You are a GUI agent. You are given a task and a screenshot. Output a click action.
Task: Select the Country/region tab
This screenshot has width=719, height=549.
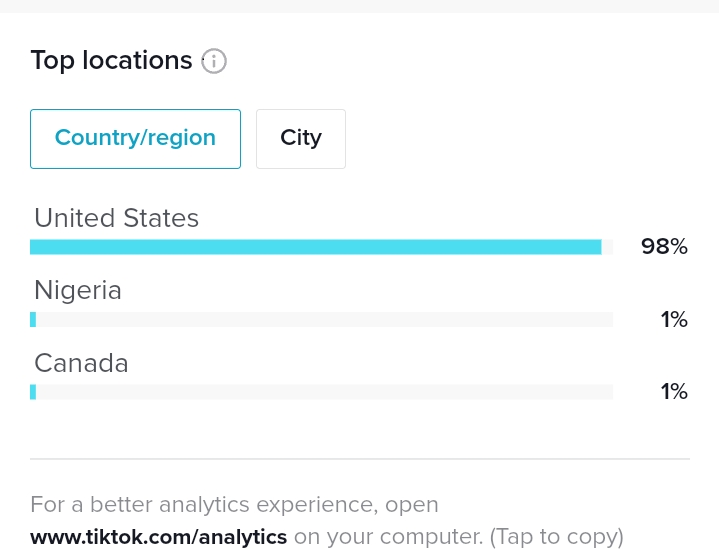(x=135, y=139)
